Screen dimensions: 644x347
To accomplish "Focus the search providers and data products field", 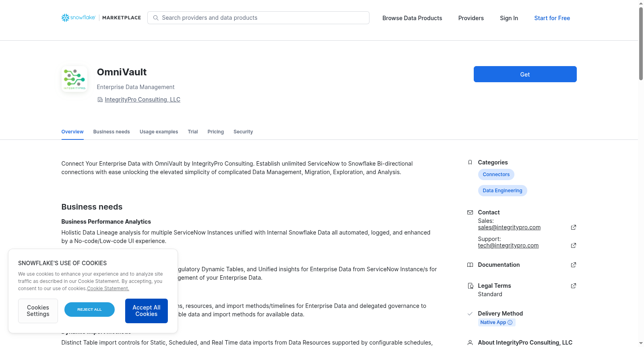I will [x=258, y=18].
